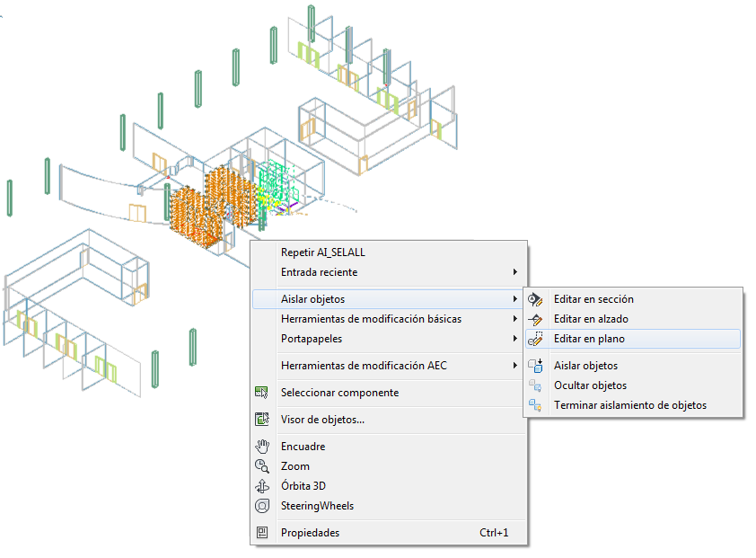Image resolution: width=756 pixels, height=558 pixels.
Task: Open Propiedades from context menu
Action: (389, 533)
